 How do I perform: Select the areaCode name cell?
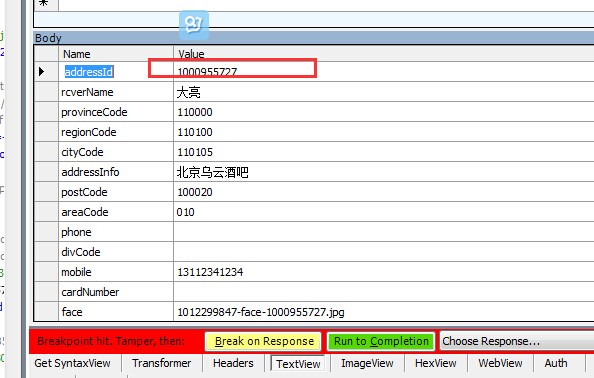116,212
